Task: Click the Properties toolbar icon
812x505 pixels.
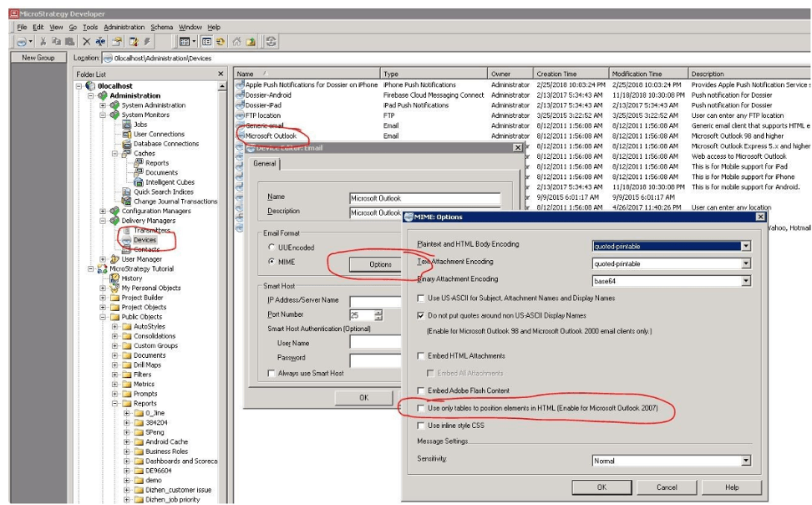Action: coord(117,42)
